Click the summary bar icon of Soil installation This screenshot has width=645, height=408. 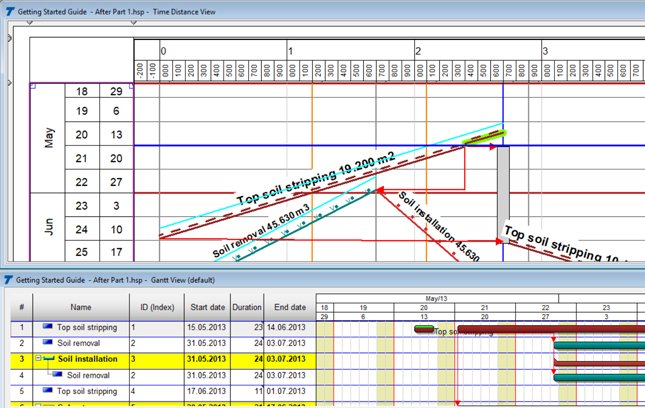tap(47, 358)
